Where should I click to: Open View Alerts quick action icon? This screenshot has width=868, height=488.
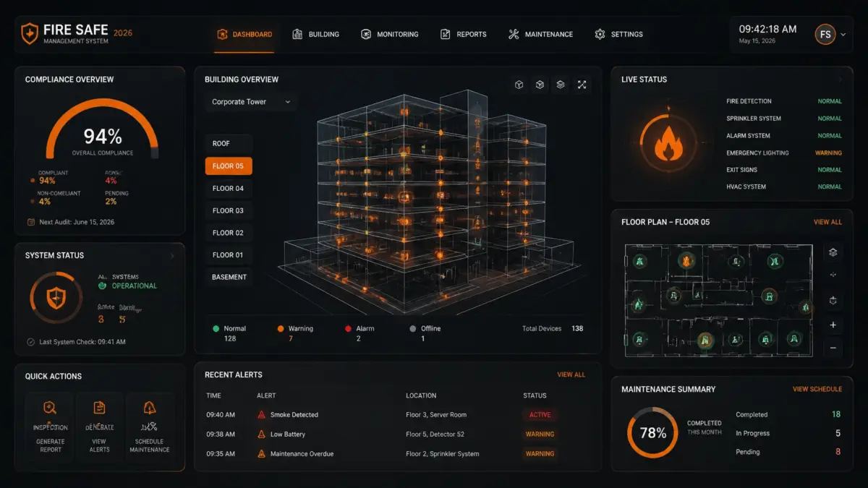(x=100, y=408)
